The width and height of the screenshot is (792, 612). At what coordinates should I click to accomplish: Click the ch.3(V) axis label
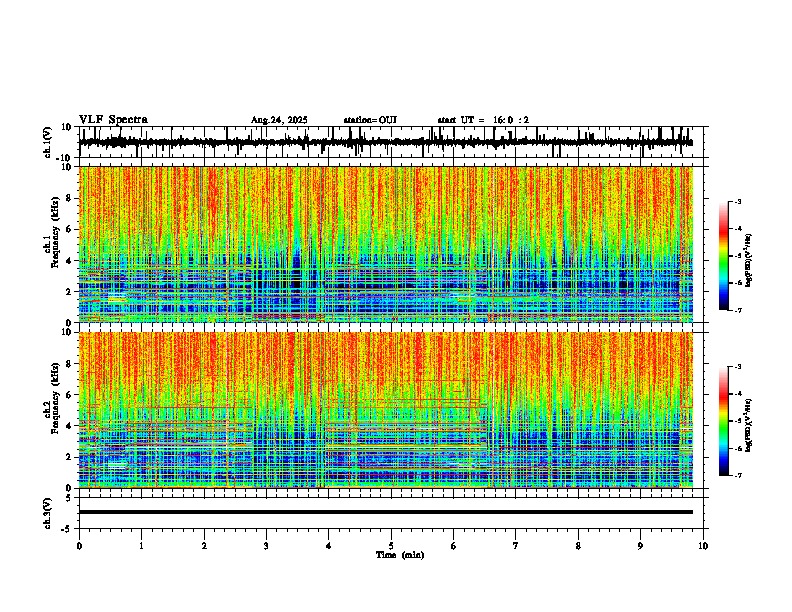[48, 513]
